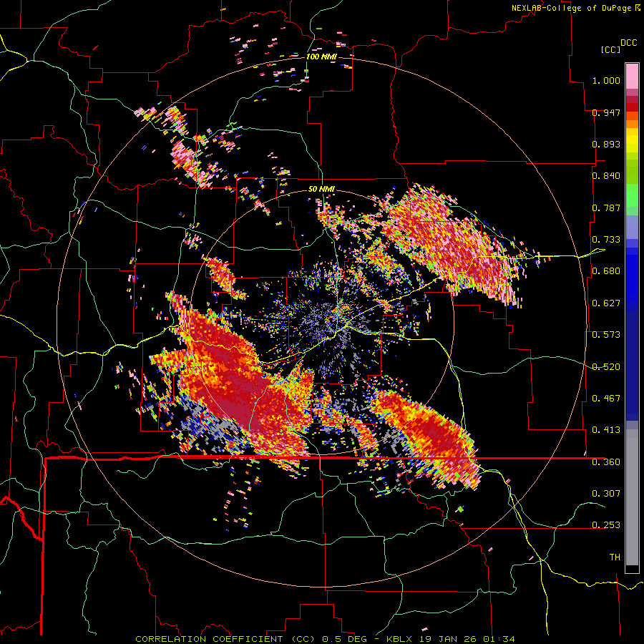
Task: Click the 0.467 scale value
Action: (606, 399)
